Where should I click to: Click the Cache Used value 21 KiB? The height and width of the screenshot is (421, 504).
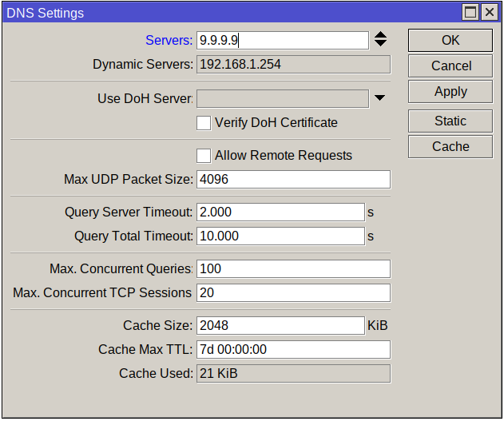point(293,373)
